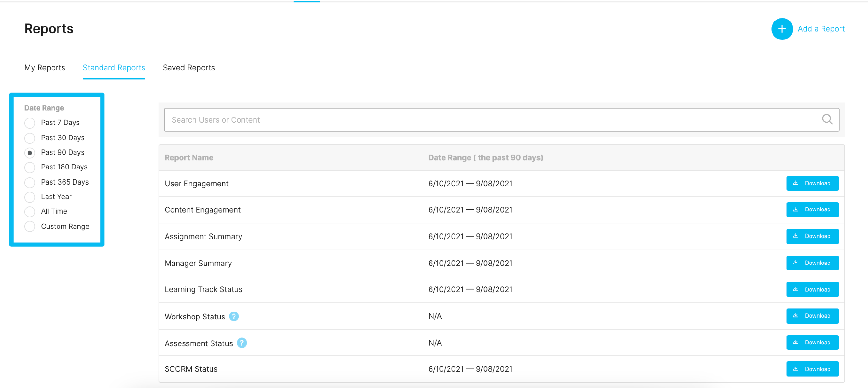This screenshot has height=388, width=868.
Task: Download the Manager Summary report
Action: [x=812, y=263]
